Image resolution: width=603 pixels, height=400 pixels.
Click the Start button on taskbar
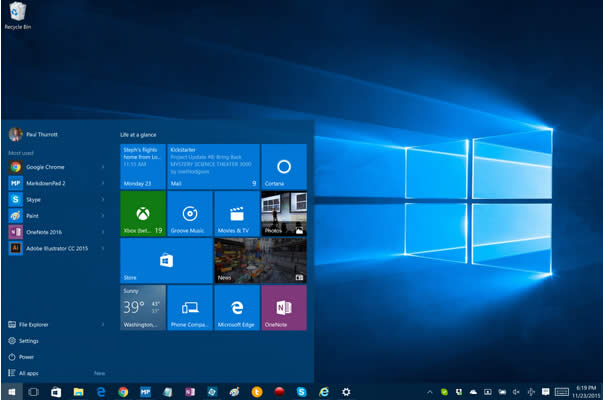click(x=12, y=391)
